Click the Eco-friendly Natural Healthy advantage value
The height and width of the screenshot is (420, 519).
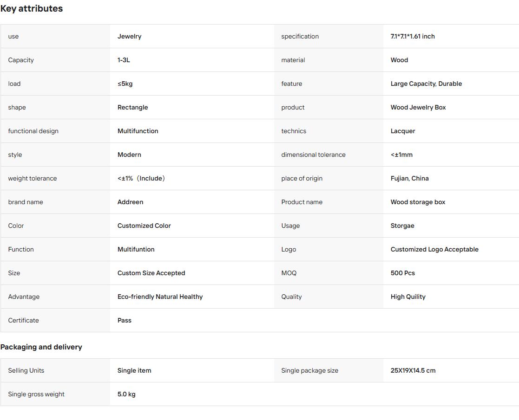pyautogui.click(x=160, y=297)
